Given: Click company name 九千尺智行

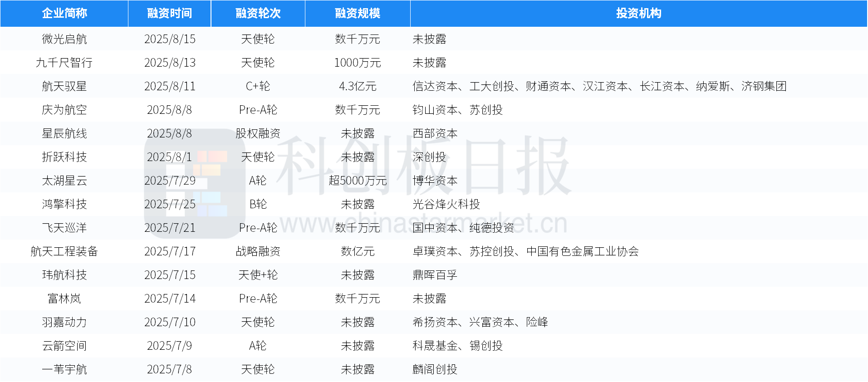Looking at the screenshot, I should 64,63.
